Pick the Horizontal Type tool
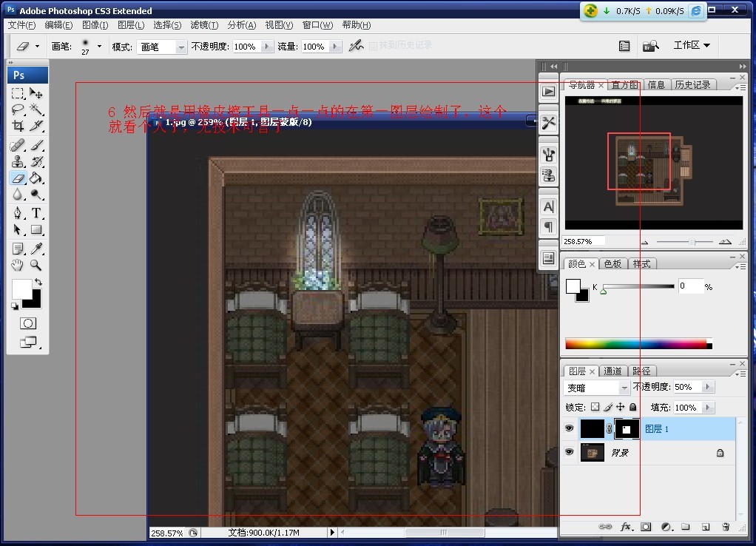756x546 pixels. tap(36, 213)
